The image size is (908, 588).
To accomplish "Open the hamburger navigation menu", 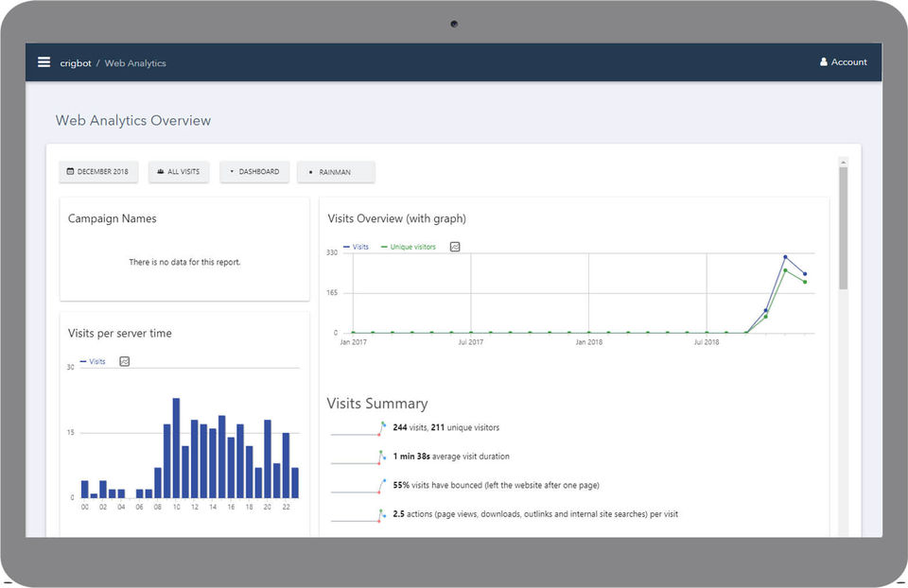I will pyautogui.click(x=44, y=62).
